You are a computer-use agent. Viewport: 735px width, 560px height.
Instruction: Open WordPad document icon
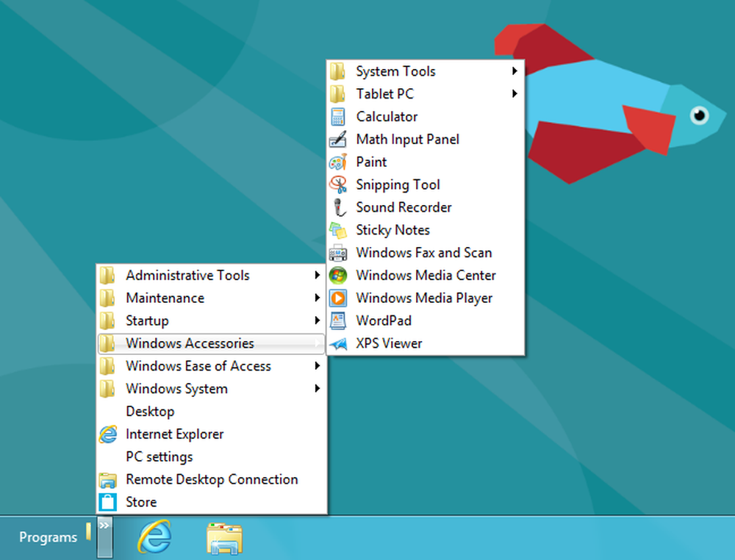point(338,320)
